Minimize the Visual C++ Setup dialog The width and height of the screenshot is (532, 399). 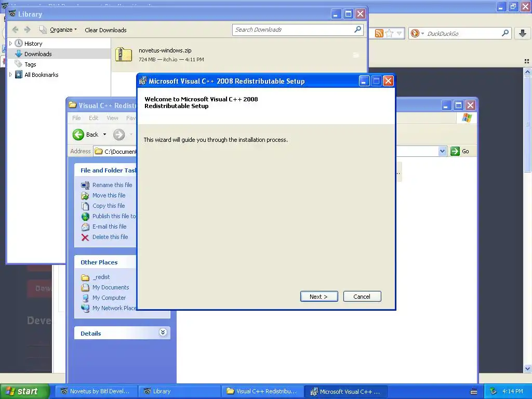coord(364,81)
